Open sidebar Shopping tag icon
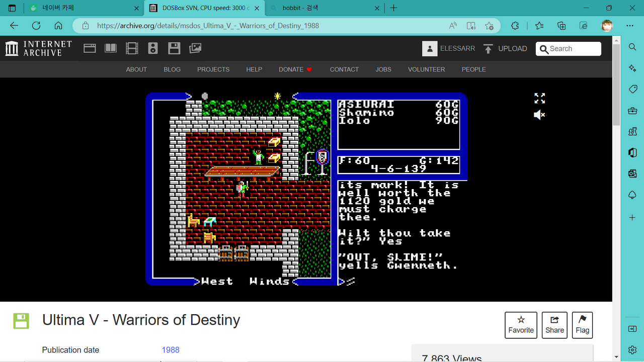 coord(632,89)
